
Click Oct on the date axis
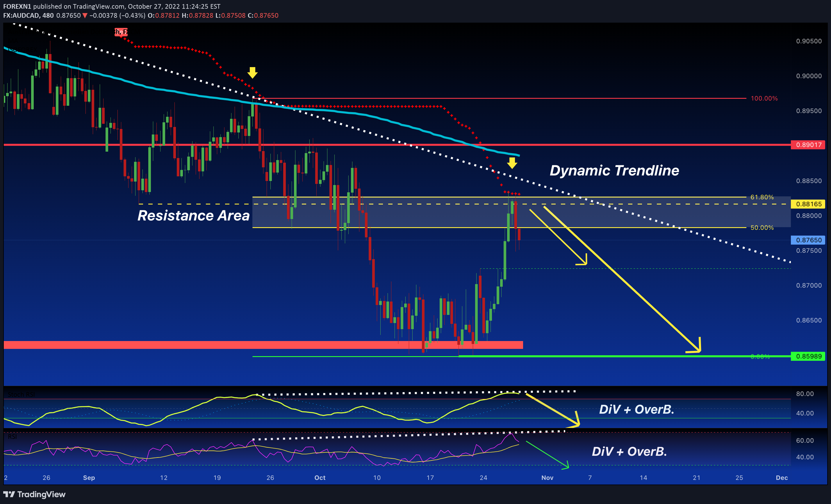pos(320,478)
